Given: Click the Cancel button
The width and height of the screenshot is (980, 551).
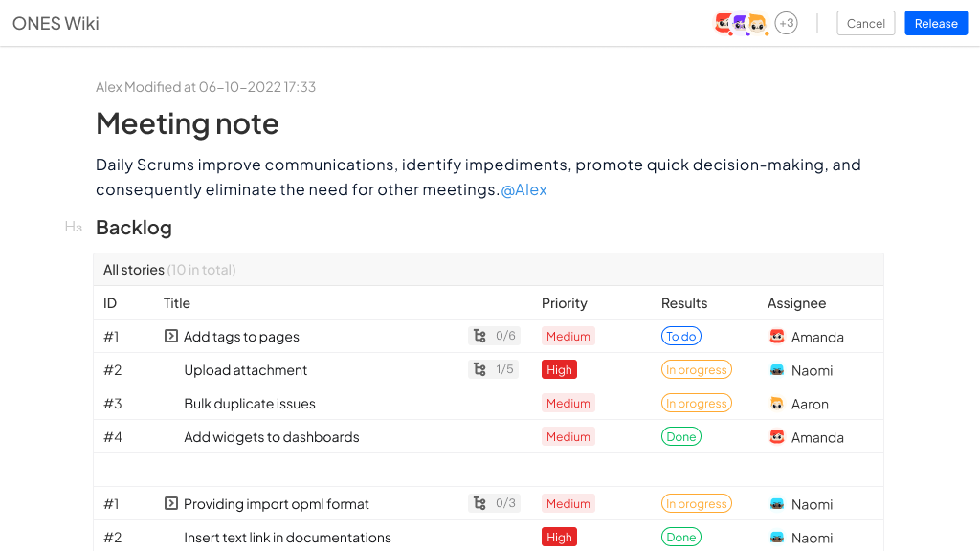Looking at the screenshot, I should (x=865, y=23).
